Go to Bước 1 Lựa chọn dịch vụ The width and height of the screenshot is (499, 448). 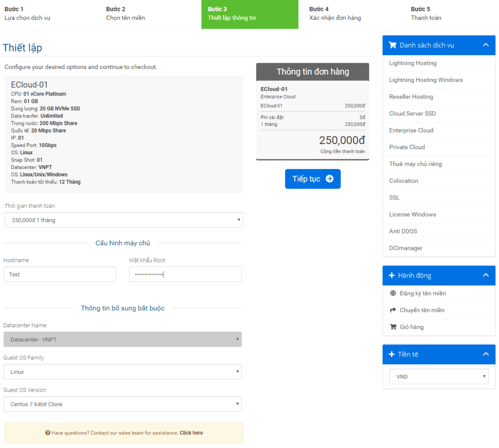click(47, 14)
